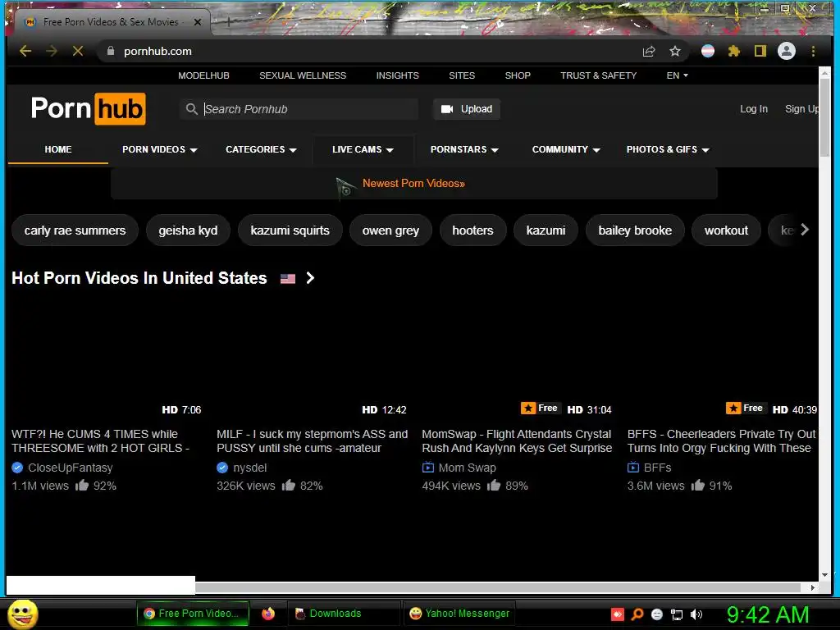This screenshot has height=630, width=840.
Task: Open the CloseUpFantasy uploader link
Action: point(71,468)
